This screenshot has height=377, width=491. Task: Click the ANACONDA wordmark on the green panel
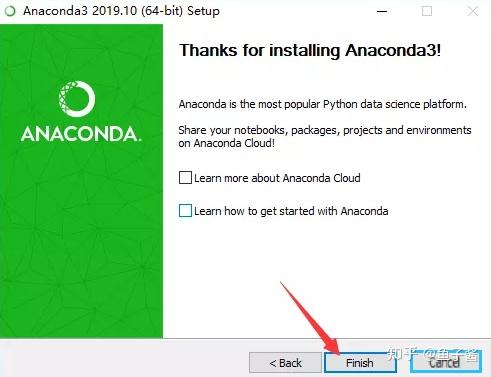81,134
